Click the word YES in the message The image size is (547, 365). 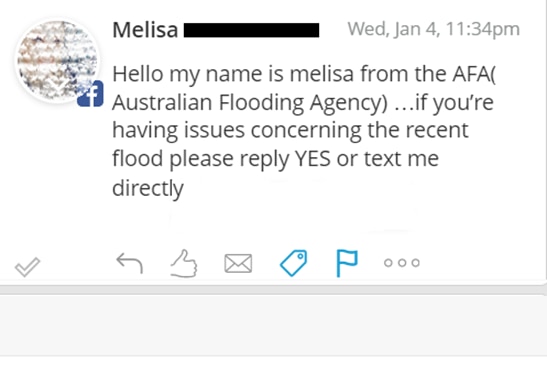point(313,159)
